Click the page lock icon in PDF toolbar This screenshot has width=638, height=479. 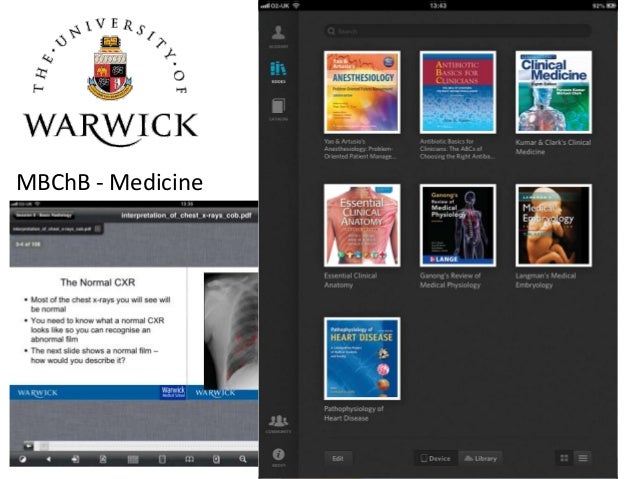[x=216, y=459]
